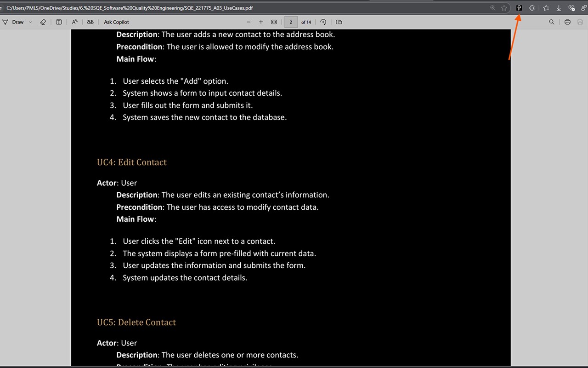Open the browser Extensions menu

coord(532,8)
